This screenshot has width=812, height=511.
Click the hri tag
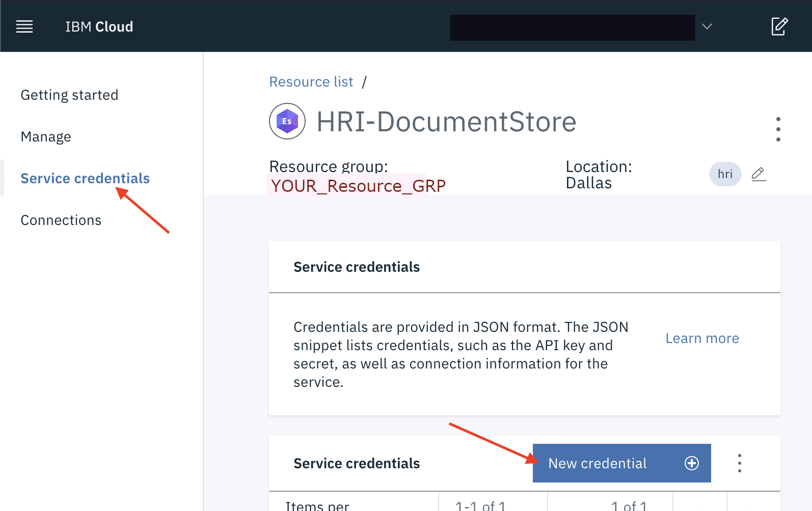(725, 174)
